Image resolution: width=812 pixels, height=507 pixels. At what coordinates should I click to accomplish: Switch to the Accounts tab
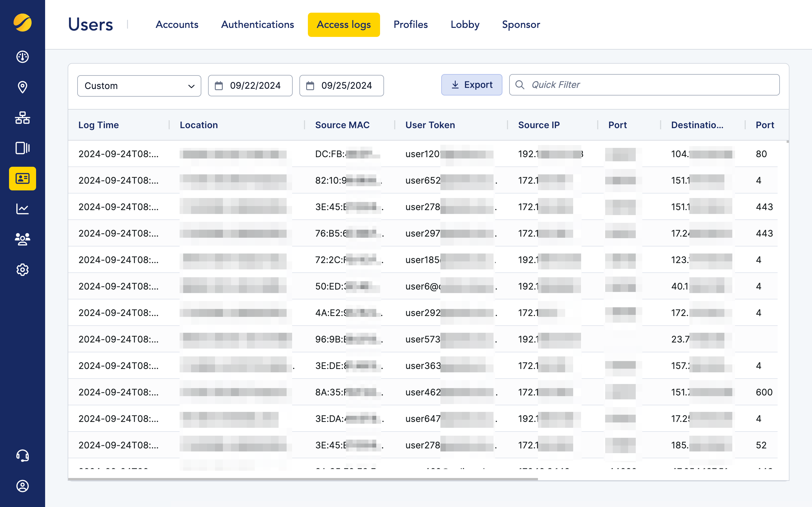click(177, 25)
